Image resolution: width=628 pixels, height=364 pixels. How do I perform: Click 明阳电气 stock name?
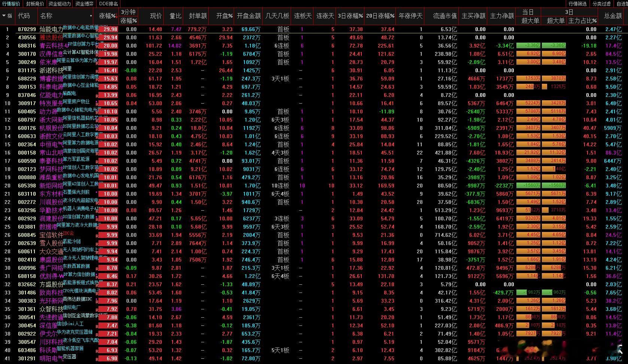51,358
